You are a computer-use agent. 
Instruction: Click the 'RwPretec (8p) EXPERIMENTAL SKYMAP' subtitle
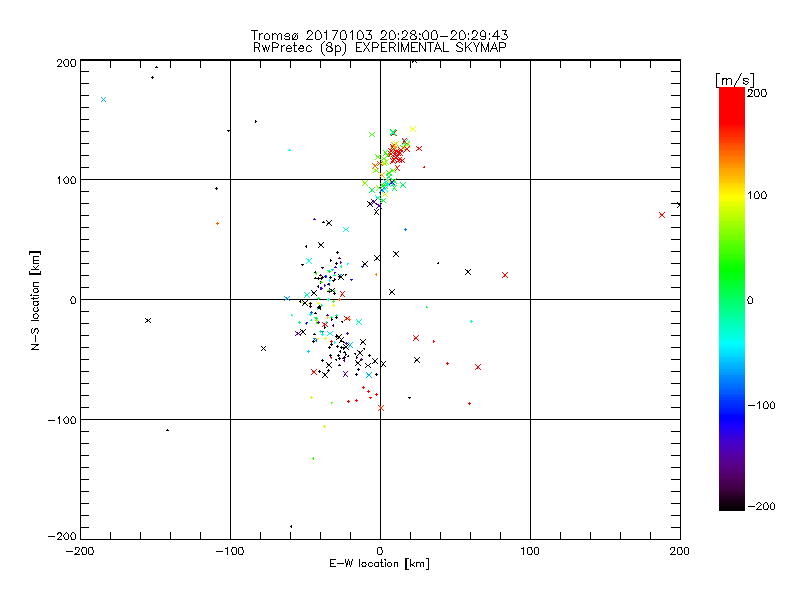pos(380,48)
